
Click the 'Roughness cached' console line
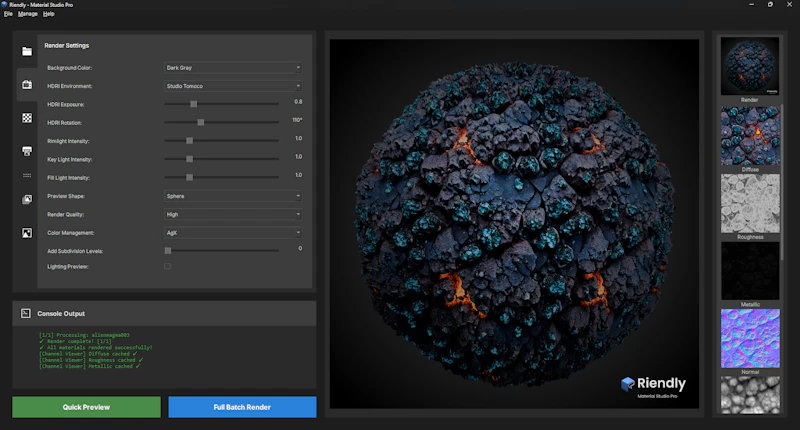click(91, 360)
